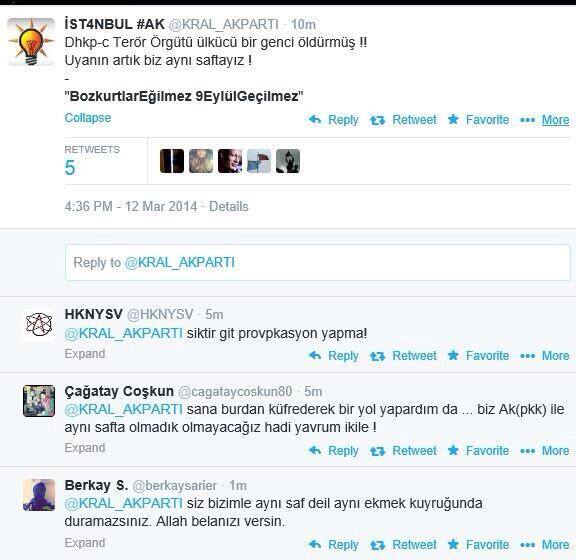Image resolution: width=576 pixels, height=560 pixels.
Task: Open the tweet Details link
Action: click(x=229, y=207)
